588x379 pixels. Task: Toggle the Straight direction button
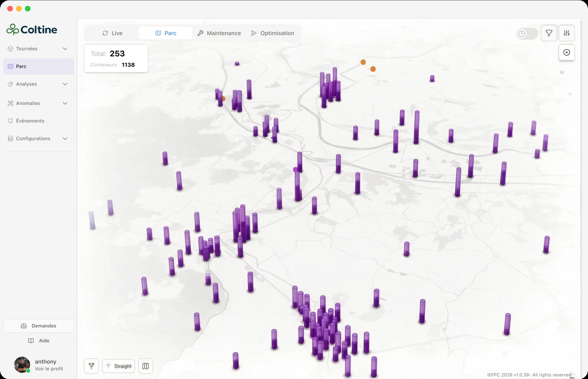119,366
